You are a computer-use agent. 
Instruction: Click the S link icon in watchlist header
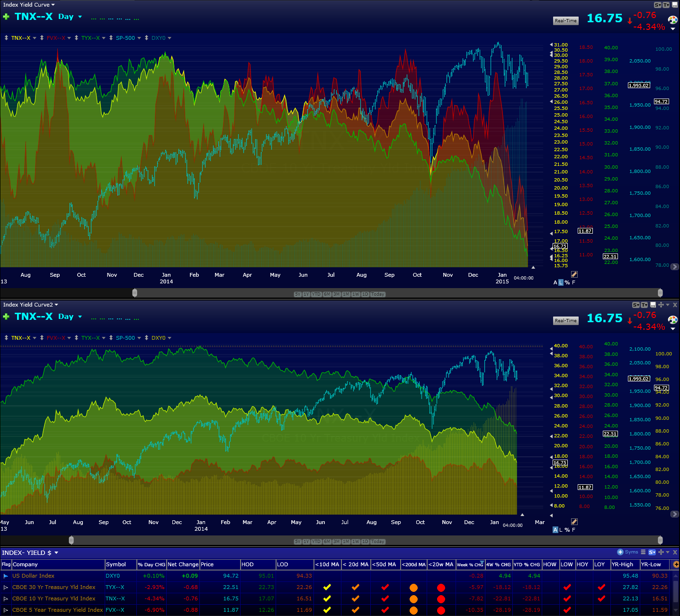tap(652, 552)
